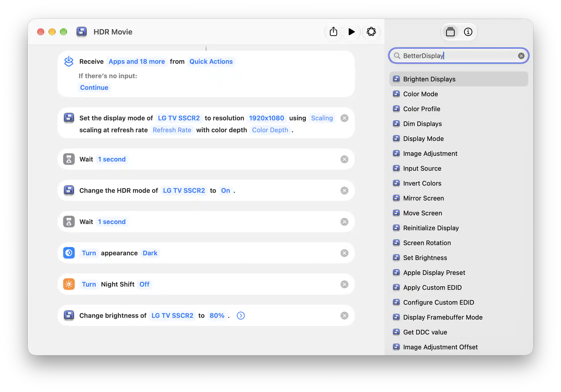
Task: Remove the Change HDR mode action
Action: coord(344,191)
